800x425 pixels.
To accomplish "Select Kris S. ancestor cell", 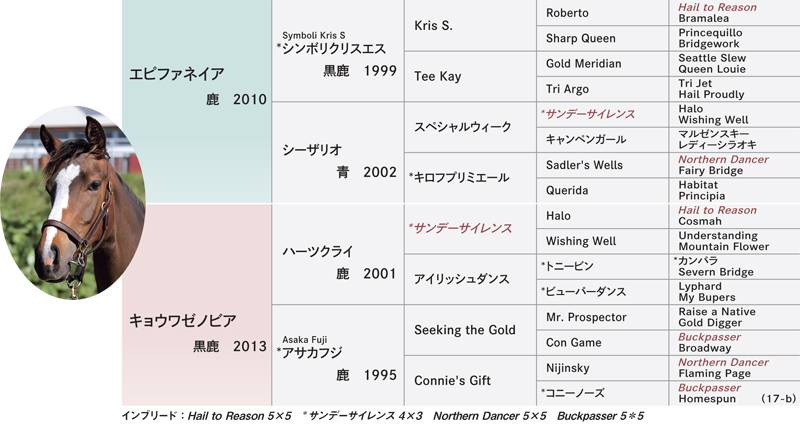I will coord(470,25).
